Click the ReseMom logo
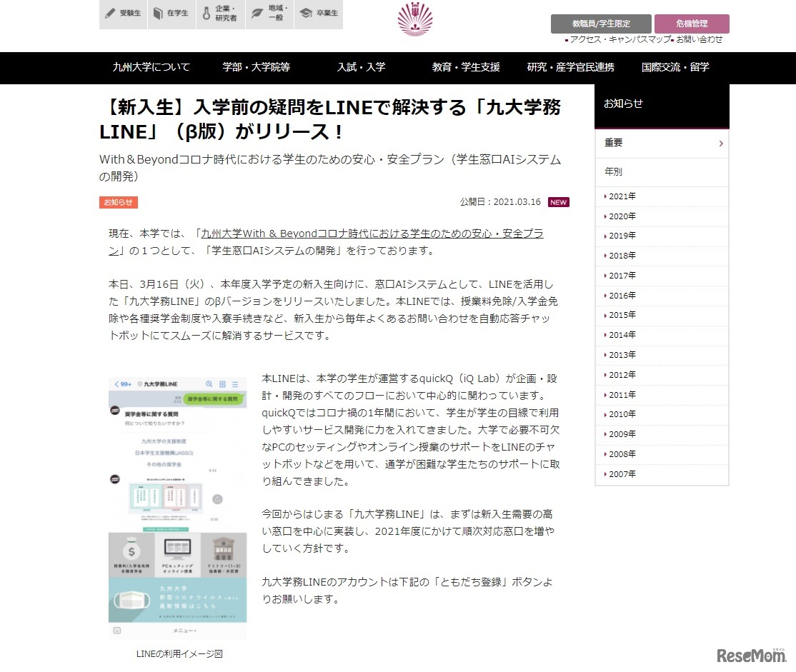796x672 pixels. tap(751, 656)
